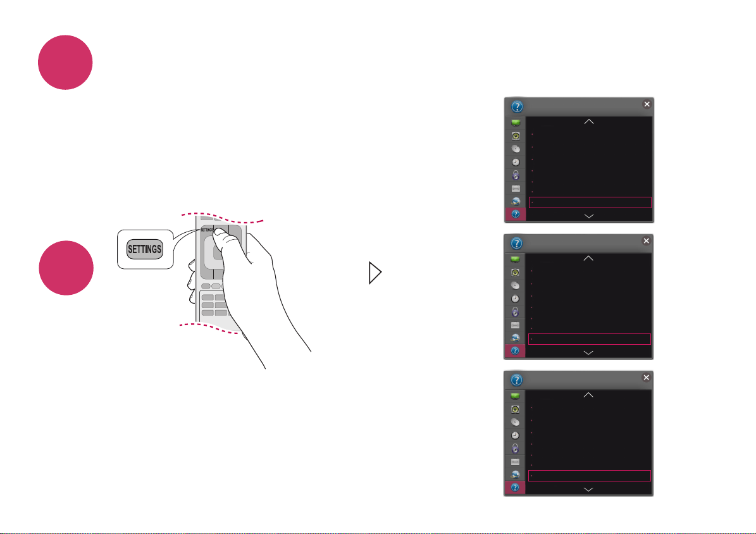The image size is (756, 534).
Task: Open the clock Time icon in middle menu
Action: coord(515,299)
